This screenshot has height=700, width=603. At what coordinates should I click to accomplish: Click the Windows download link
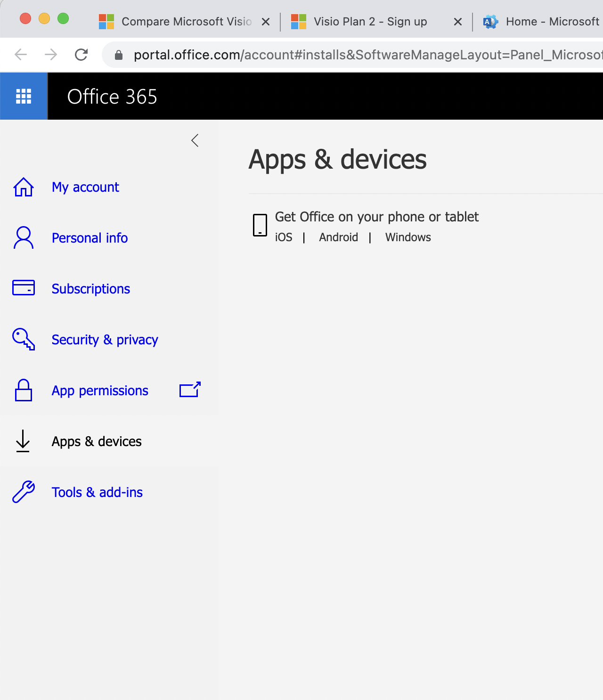pyautogui.click(x=408, y=237)
